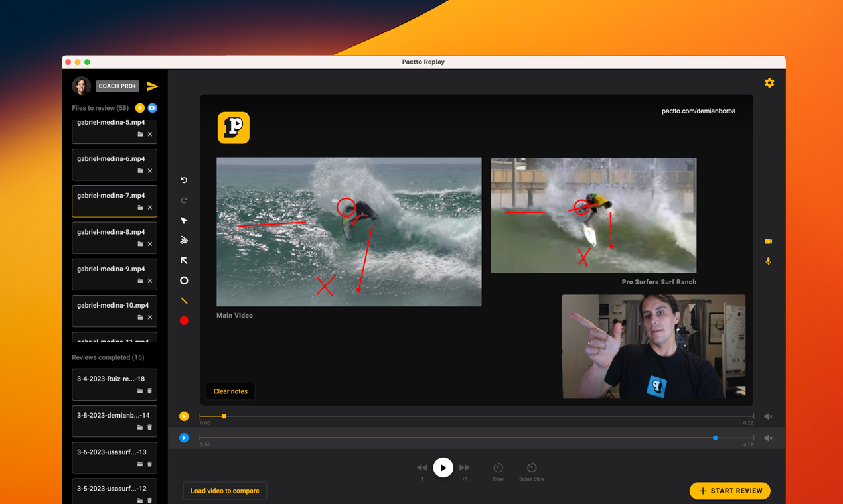Remove gabriel-medina-9.mp4 from list
The height and width of the screenshot is (504, 843).
coord(150,281)
